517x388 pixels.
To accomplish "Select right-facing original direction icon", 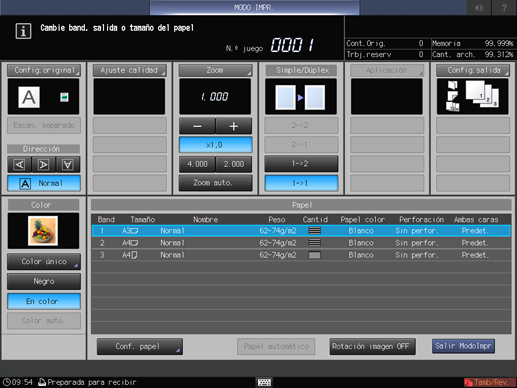I will 43,164.
